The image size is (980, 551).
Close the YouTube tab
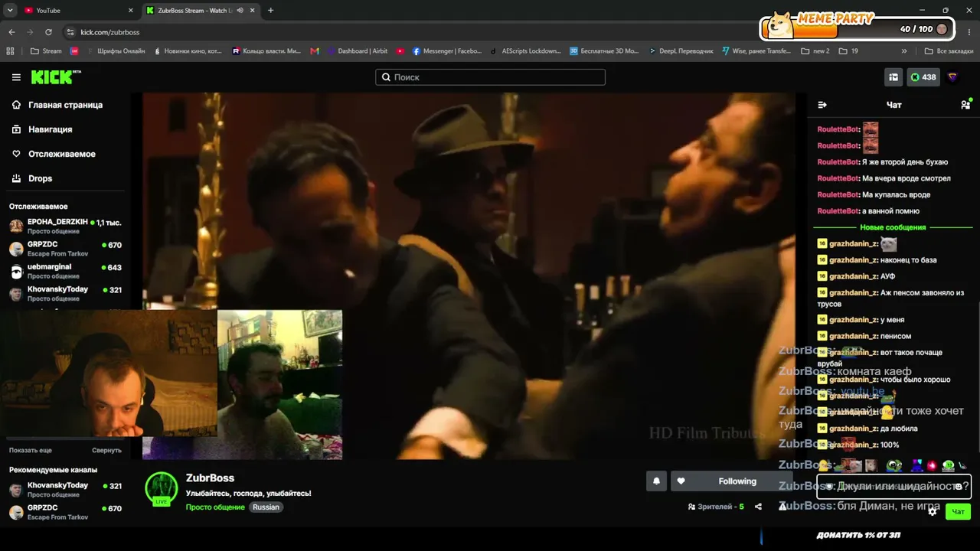(x=130, y=11)
